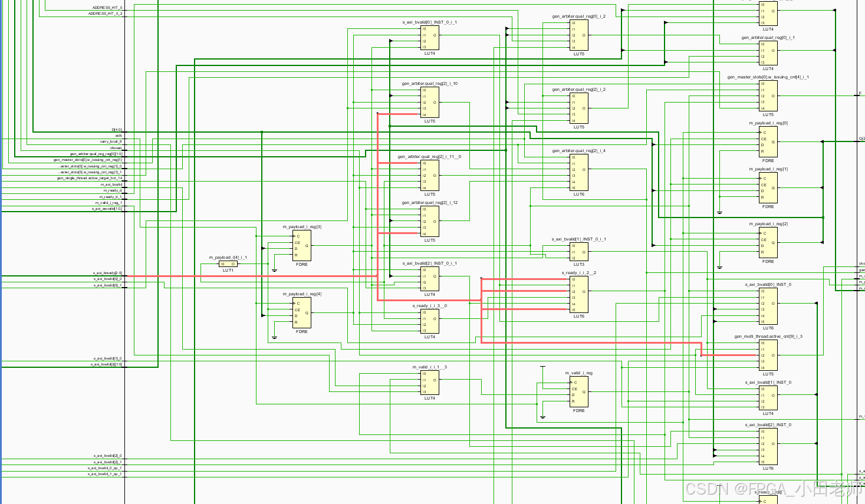Select the s_ready_i_i_3__0 LUT4 cell

click(430, 322)
